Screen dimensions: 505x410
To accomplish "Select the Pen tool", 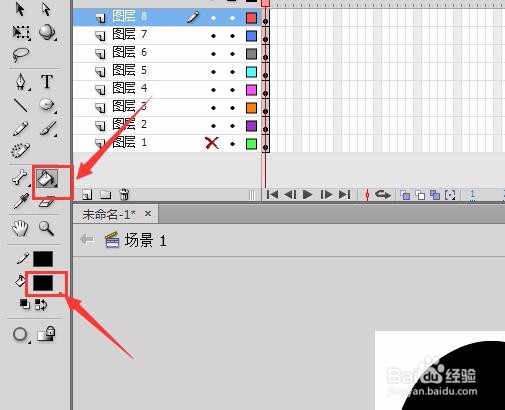I will 21,82.
